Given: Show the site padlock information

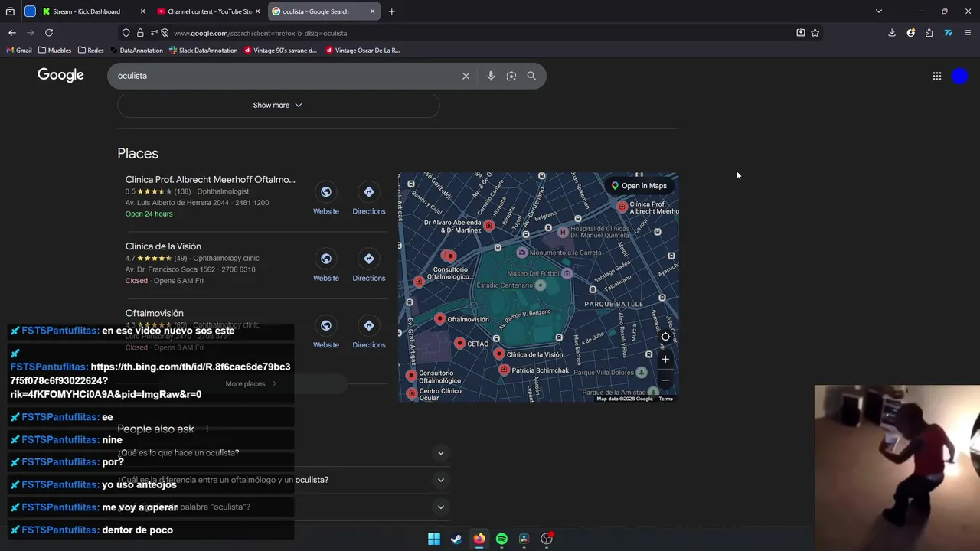Looking at the screenshot, I should (x=140, y=33).
